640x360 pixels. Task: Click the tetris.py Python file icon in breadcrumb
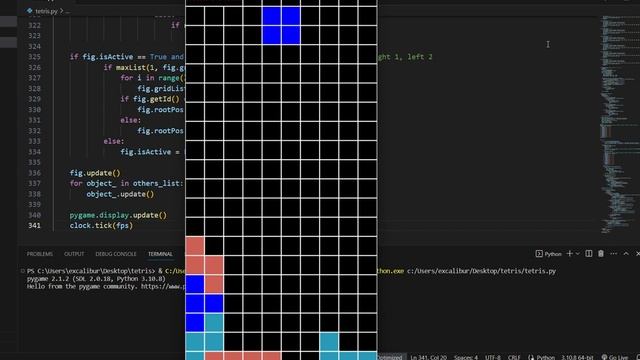(29, 11)
